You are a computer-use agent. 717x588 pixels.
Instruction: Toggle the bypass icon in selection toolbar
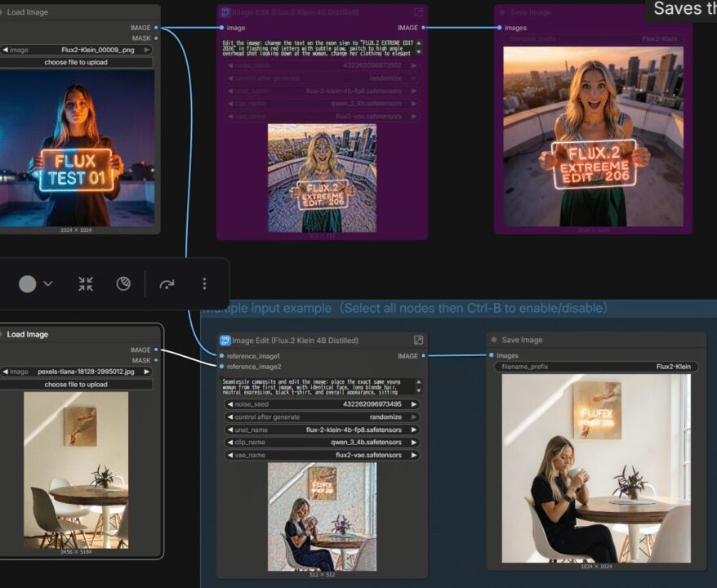tap(123, 284)
